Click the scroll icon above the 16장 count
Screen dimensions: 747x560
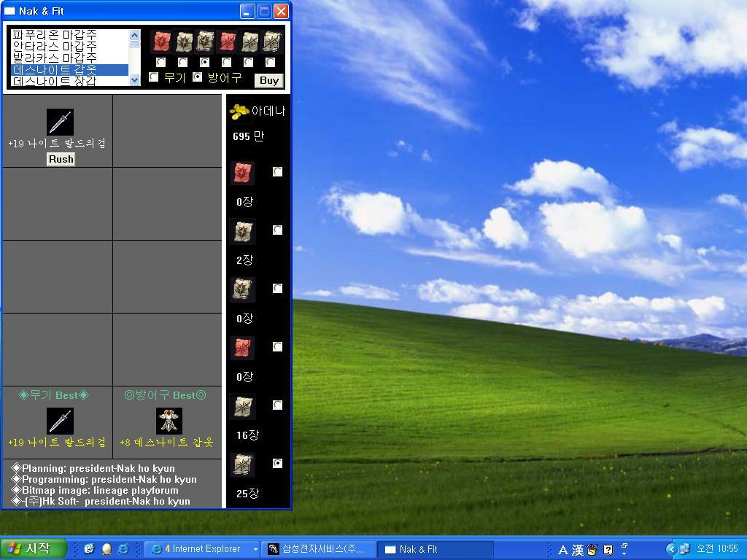pyautogui.click(x=243, y=407)
